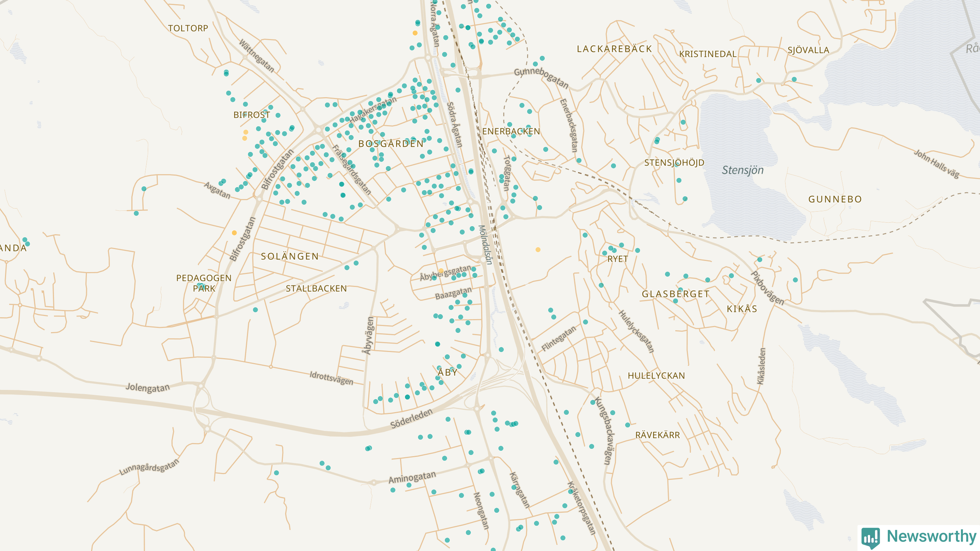Click the orange dot east of Mölndalsån
The image size is (980, 551).
pos(538,249)
